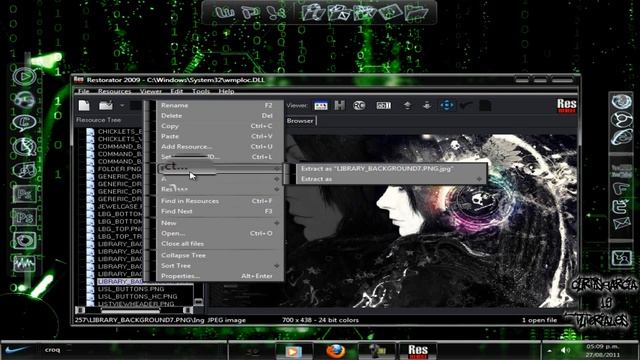The image size is (640, 360).
Task: Open the Resources menu
Action: [115, 91]
